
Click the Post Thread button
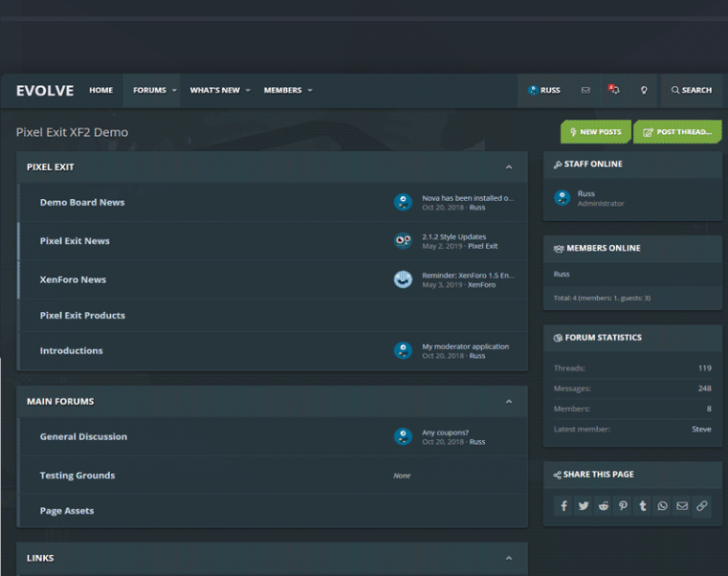tap(677, 132)
